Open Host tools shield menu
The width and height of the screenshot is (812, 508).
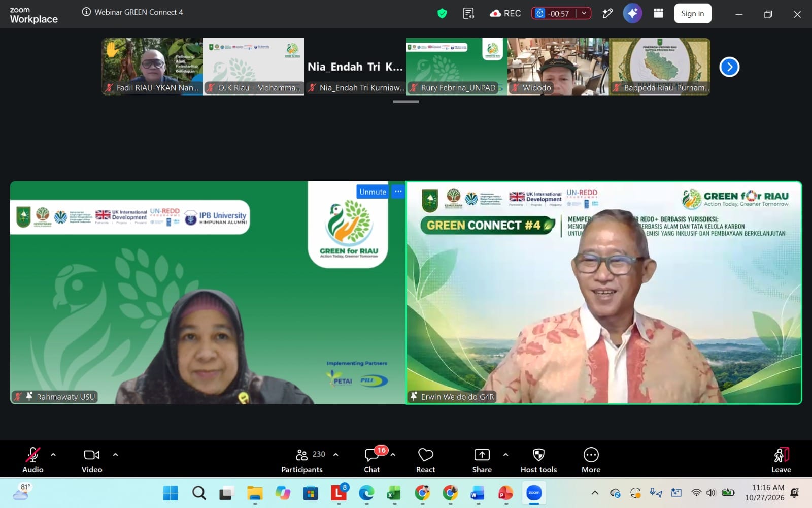(x=538, y=460)
